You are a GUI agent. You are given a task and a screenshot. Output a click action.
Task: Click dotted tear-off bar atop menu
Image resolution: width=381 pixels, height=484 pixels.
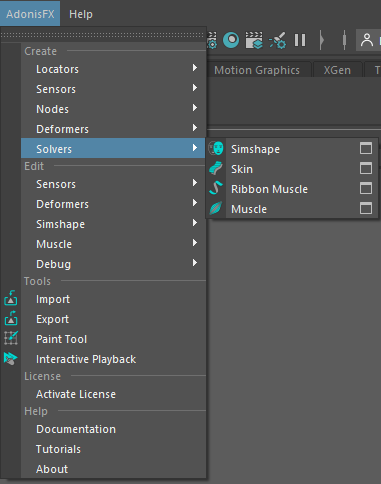[103, 35]
